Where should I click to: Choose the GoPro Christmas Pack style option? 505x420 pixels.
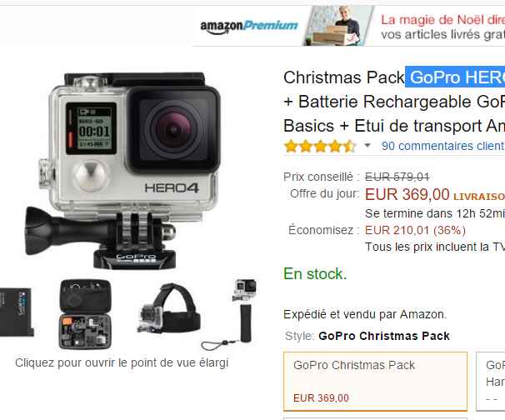pyautogui.click(x=376, y=382)
